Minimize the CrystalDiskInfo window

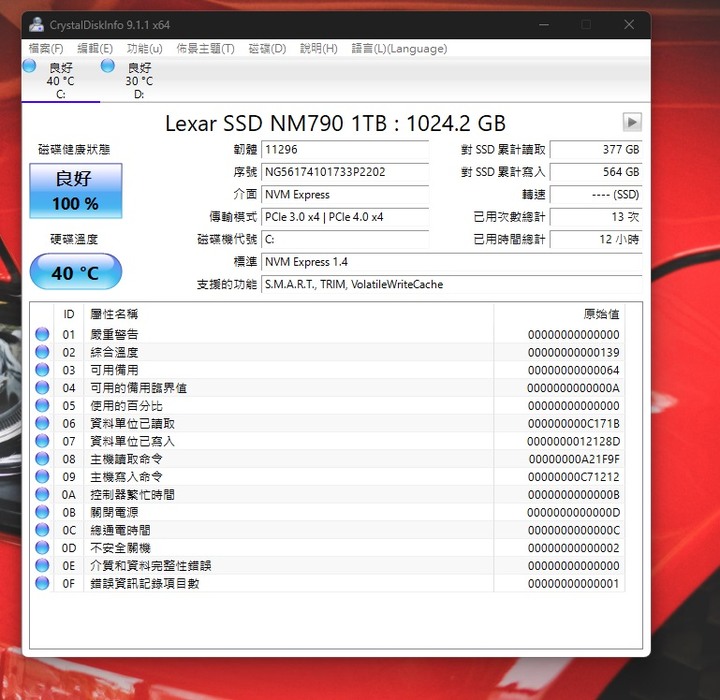point(544,24)
